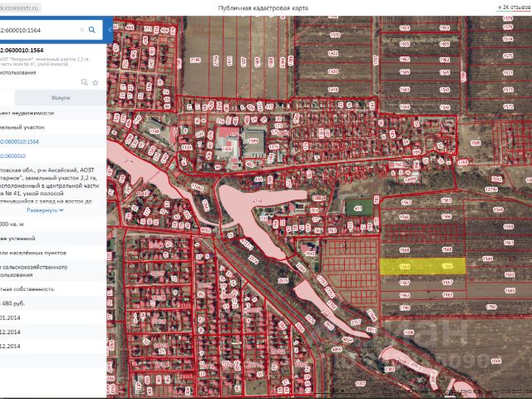Select parcel labeled 1007 on the map
This screenshot has width=532, height=399.
(360, 384)
